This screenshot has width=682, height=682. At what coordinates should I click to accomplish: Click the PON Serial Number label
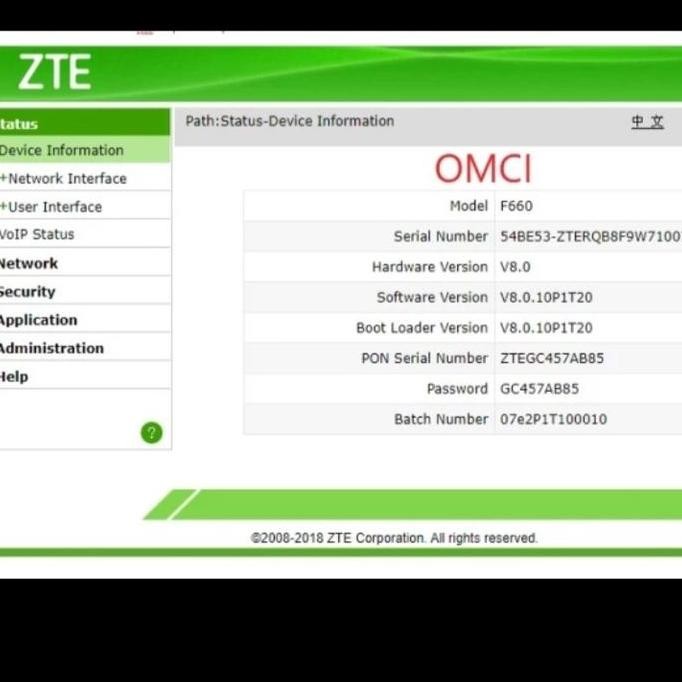[x=425, y=358]
